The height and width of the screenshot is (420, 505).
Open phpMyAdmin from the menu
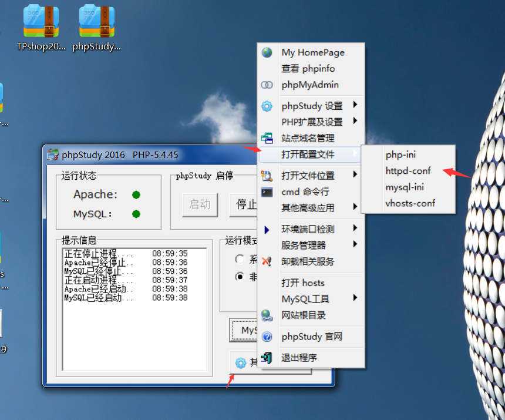tap(311, 85)
